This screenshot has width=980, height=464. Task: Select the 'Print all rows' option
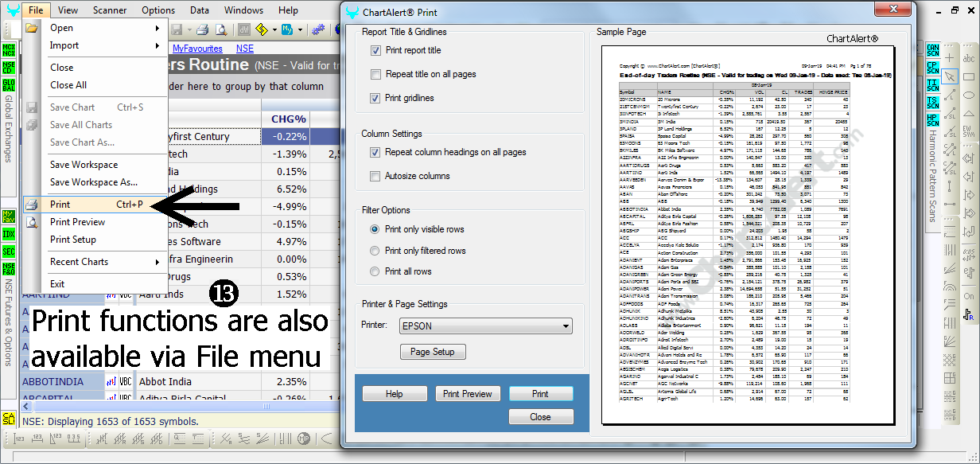point(375,271)
